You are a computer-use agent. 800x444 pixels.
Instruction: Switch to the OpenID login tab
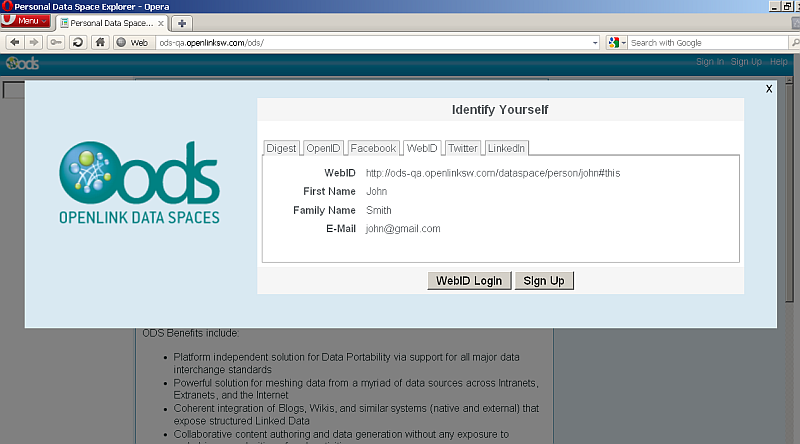click(323, 148)
